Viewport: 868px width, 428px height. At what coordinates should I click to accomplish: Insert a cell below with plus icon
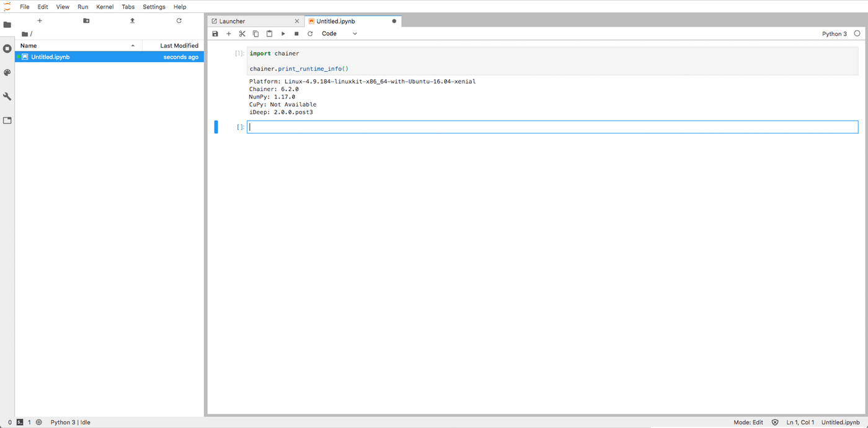pos(229,33)
